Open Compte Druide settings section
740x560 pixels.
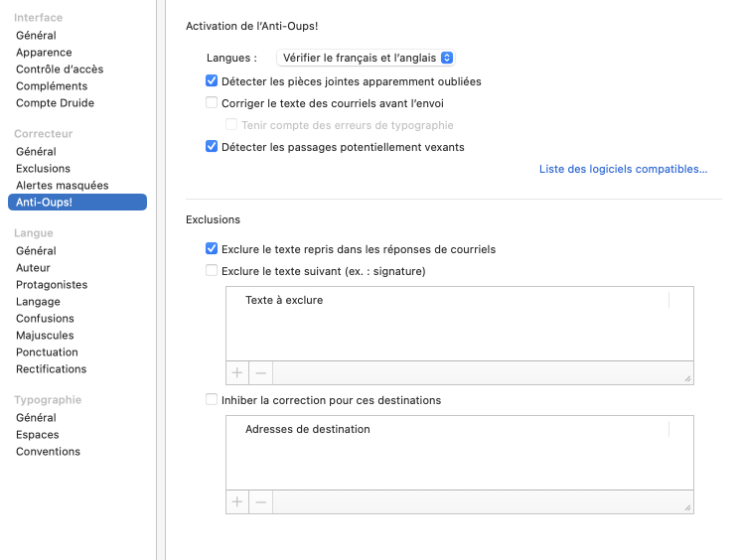click(x=56, y=103)
